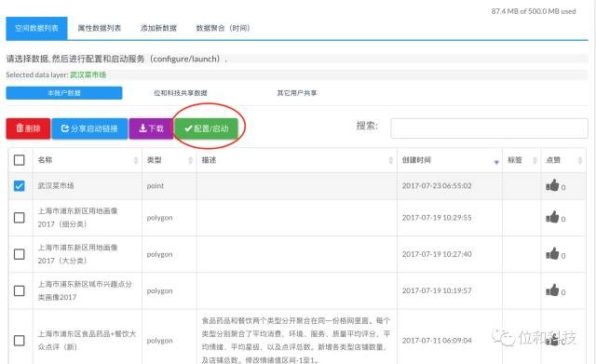Check the 上海市浦东区食品药品+餐饮大众点评 checkbox

pos(19,341)
